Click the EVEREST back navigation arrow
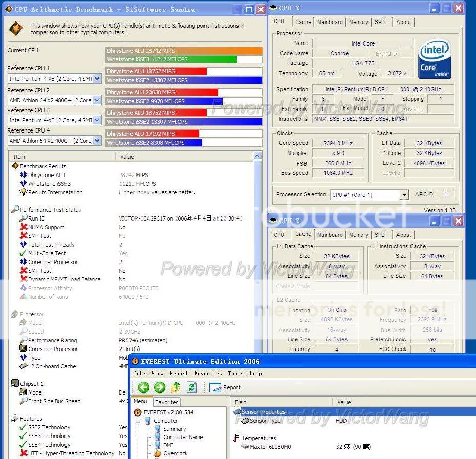The height and width of the screenshot is (459, 476). (144, 387)
